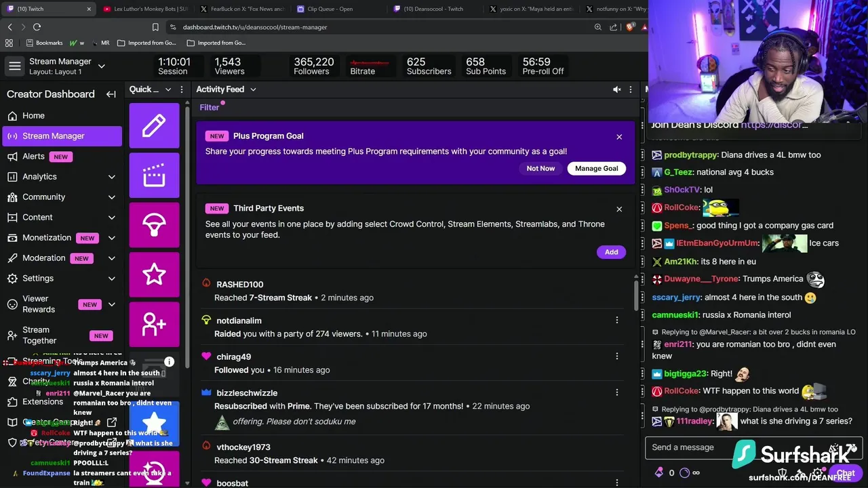Screen dimensions: 868x488
Task: Expand the Viewer Rewards sidebar section
Action: 111,304
